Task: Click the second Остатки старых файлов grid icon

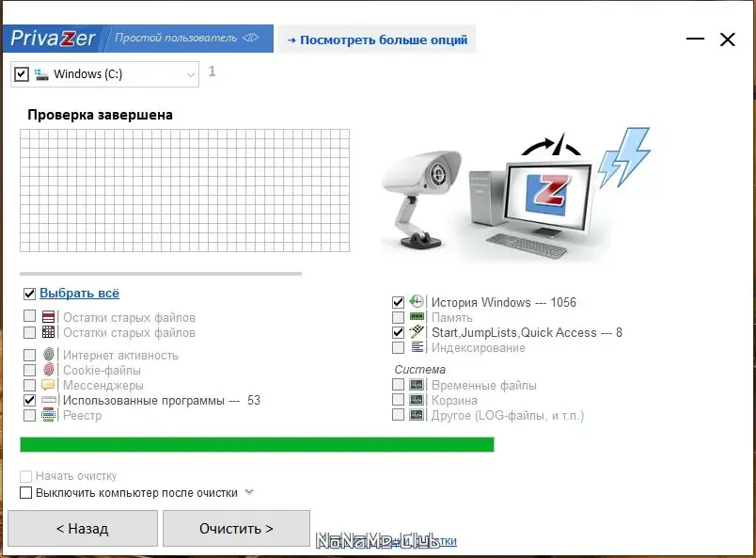Action: point(48,332)
